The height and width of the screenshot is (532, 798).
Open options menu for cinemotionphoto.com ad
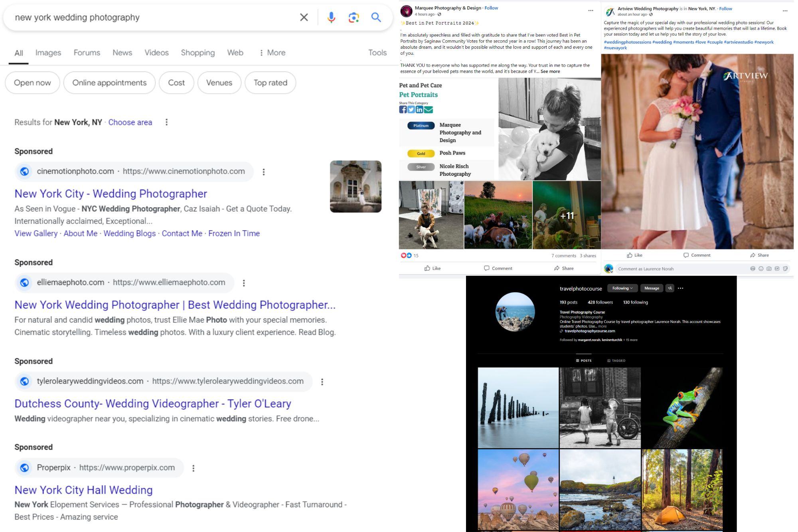click(x=263, y=172)
